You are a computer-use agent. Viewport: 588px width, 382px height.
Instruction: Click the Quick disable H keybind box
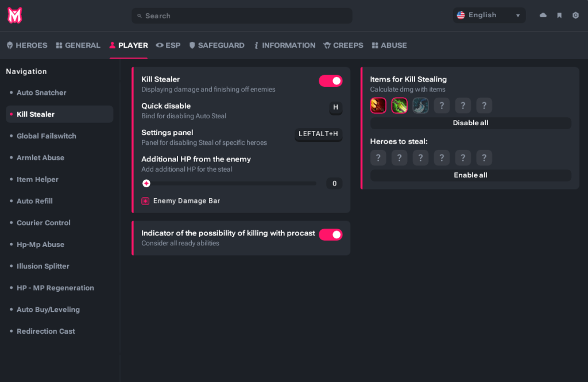click(x=335, y=107)
